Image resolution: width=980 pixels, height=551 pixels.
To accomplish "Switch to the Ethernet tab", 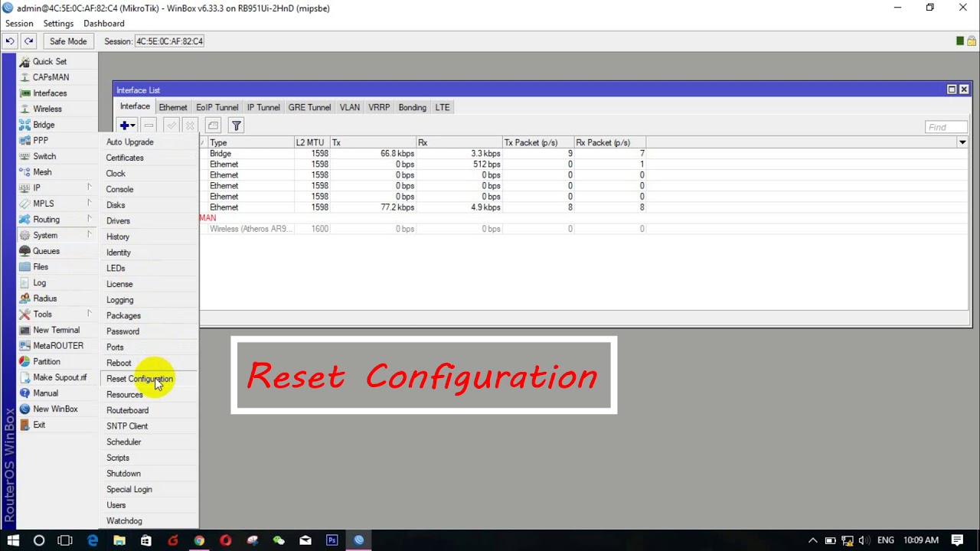I will [x=173, y=107].
